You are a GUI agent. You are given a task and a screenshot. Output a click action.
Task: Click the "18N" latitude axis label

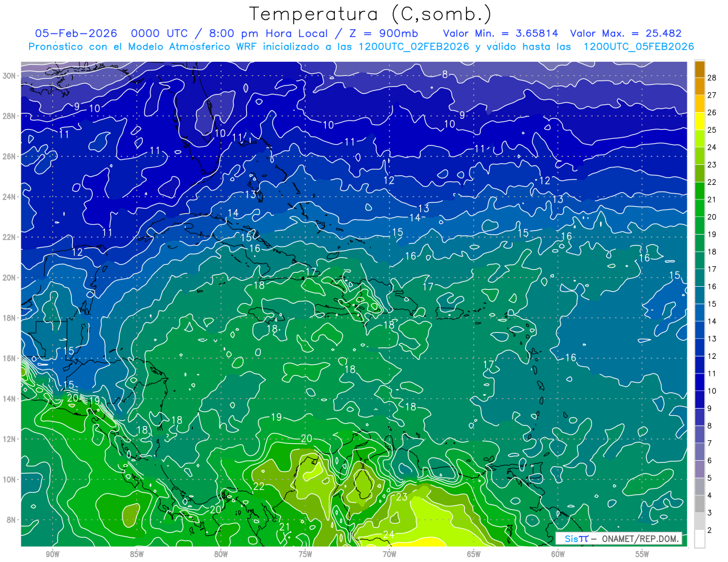pos(9,318)
